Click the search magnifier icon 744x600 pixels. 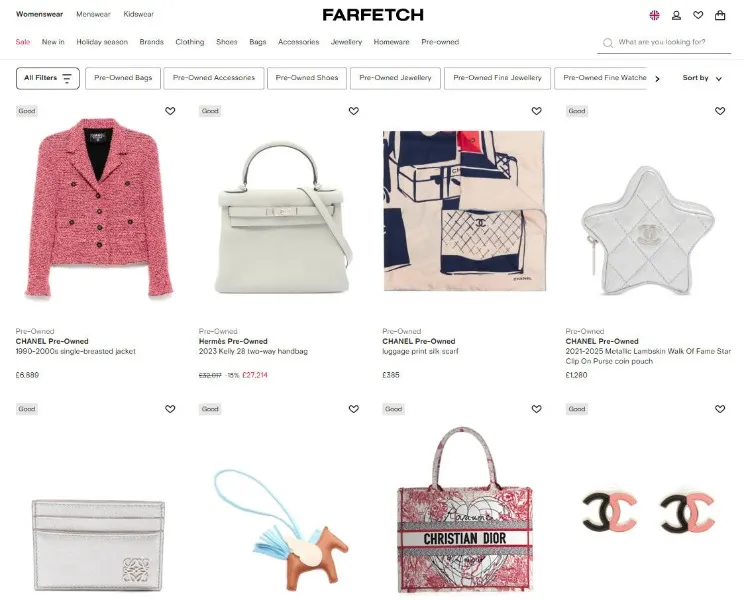click(x=608, y=43)
